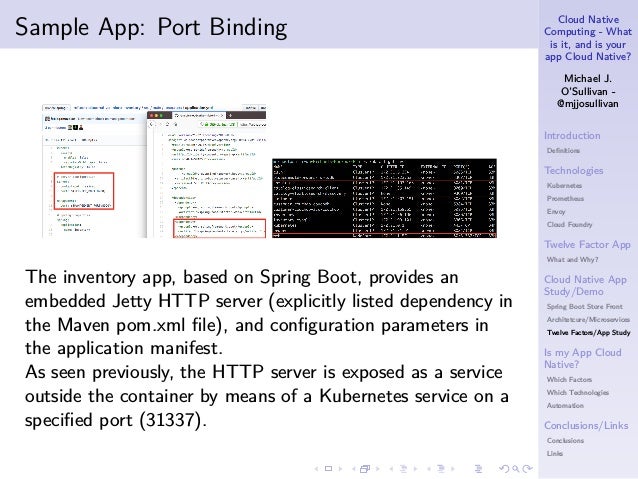Click the text "Maven pom.xml file"
The image size is (638, 479).
tap(140, 326)
